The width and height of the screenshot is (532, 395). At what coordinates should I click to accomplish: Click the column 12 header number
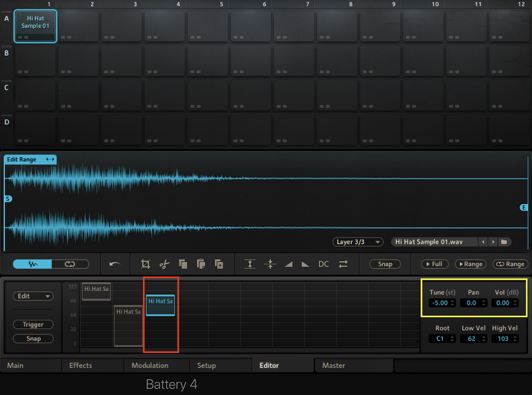pos(521,4)
